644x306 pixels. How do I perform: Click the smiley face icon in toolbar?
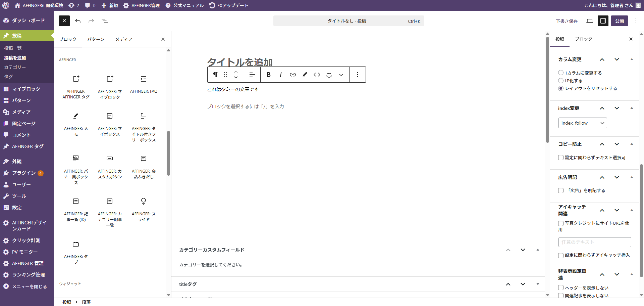tap(329, 75)
